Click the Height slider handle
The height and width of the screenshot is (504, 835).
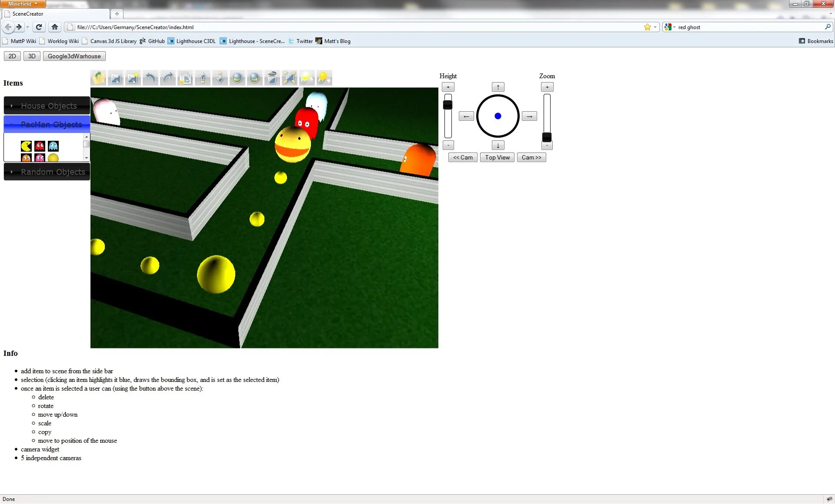tap(448, 105)
